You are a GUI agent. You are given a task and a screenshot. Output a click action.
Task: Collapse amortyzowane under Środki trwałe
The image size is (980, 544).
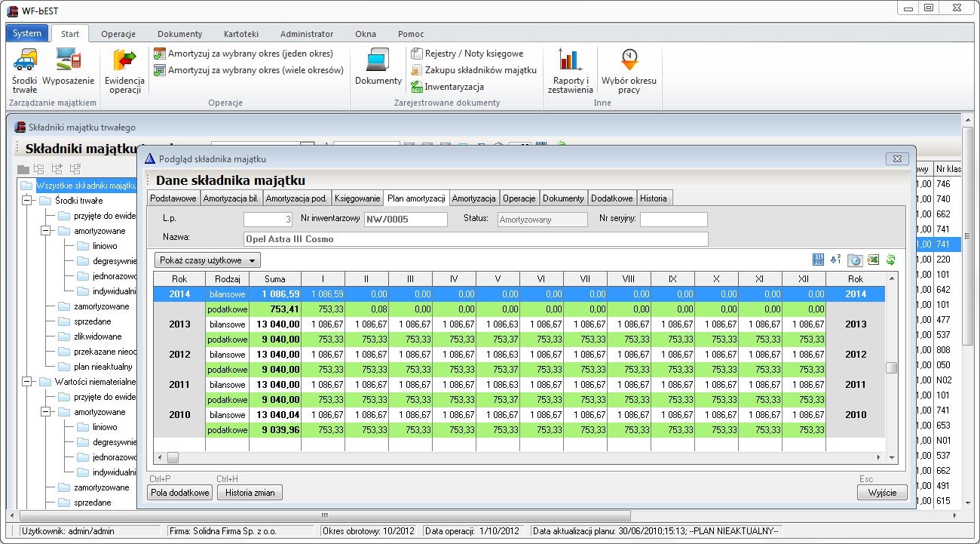(x=47, y=231)
